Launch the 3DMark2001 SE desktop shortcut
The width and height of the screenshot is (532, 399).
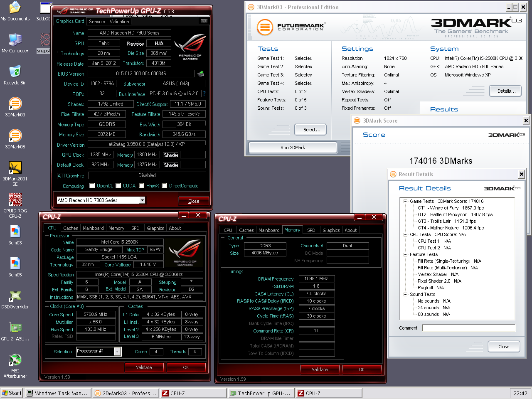pyautogui.click(x=15, y=173)
